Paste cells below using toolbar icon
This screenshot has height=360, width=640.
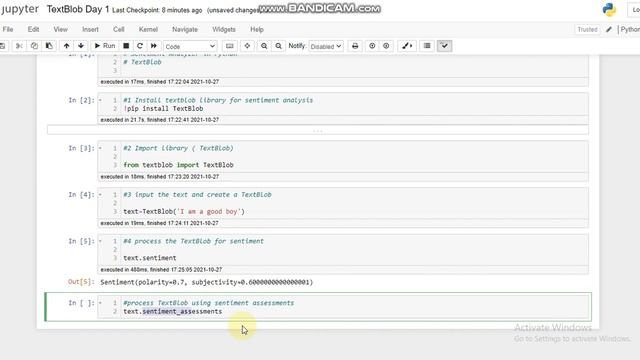[x=49, y=46]
